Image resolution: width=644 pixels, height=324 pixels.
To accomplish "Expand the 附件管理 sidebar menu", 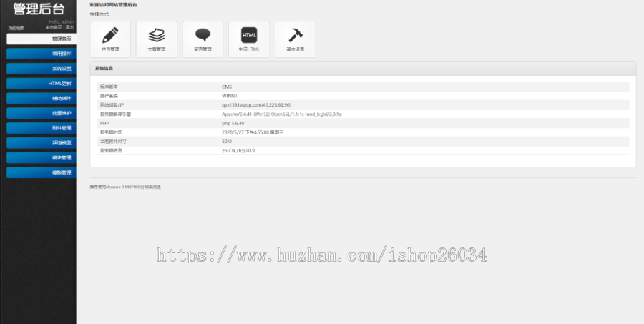I will pyautogui.click(x=42, y=128).
